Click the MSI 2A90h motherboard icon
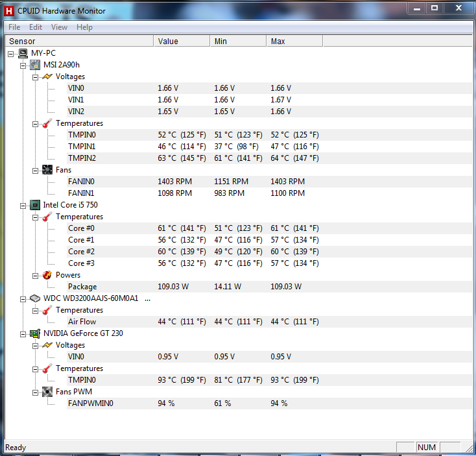This screenshot has width=476, height=456. point(35,65)
